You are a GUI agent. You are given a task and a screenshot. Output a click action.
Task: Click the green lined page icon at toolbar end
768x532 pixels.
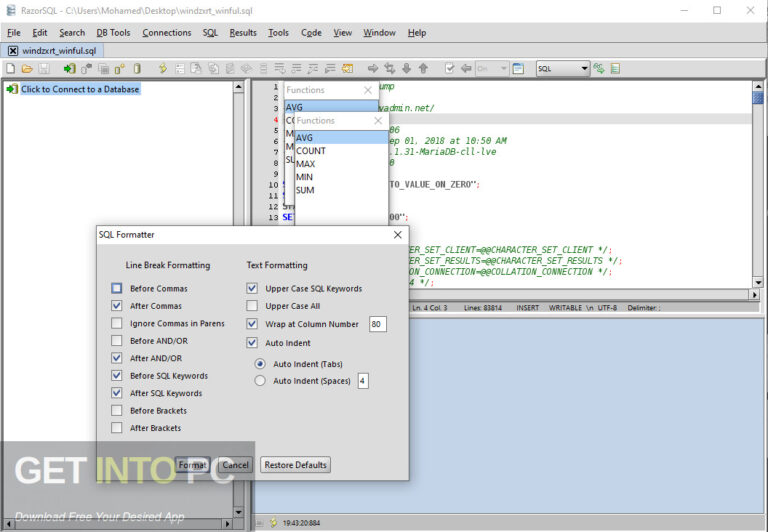click(x=615, y=69)
